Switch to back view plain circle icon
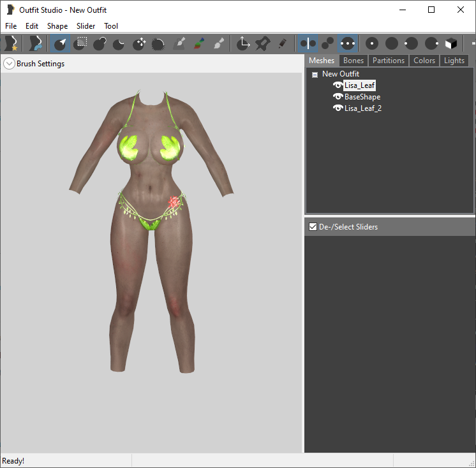The width and height of the screenshot is (476, 468). 392,43
